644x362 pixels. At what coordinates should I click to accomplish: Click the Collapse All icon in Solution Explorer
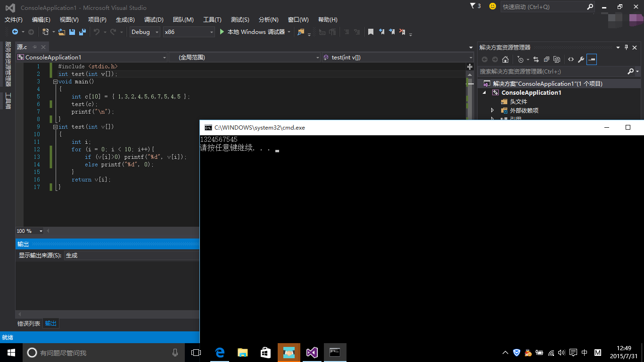[546, 59]
